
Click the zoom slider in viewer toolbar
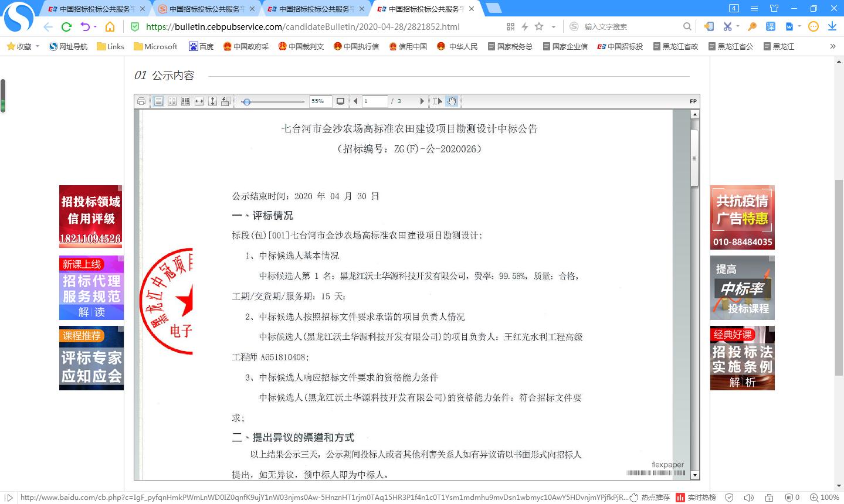click(274, 101)
